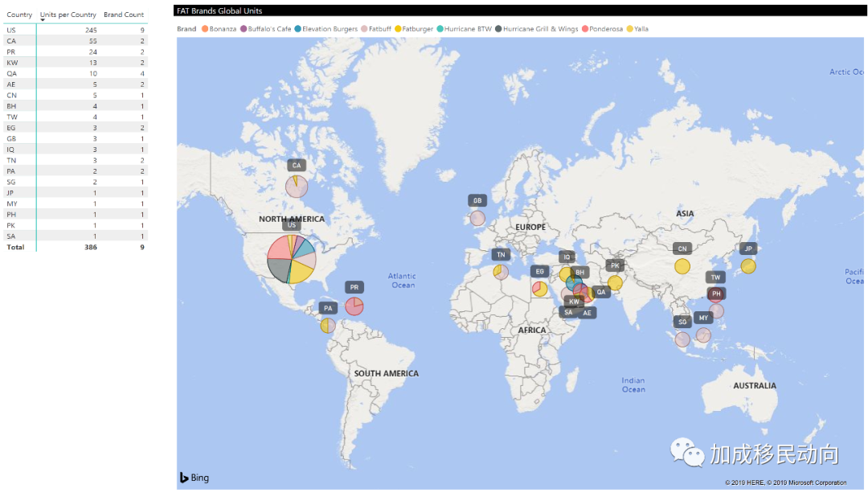Viewport: 868px width, 493px height.
Task: Select the TN row in country table
Action: [x=76, y=160]
